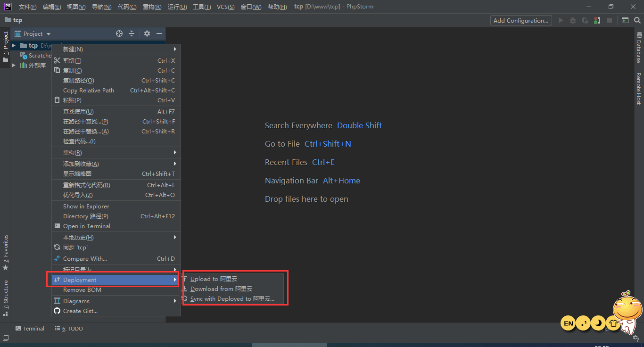This screenshot has height=347, width=644.
Task: Click the clipboard icon beside 粘贴
Action: [57, 100]
